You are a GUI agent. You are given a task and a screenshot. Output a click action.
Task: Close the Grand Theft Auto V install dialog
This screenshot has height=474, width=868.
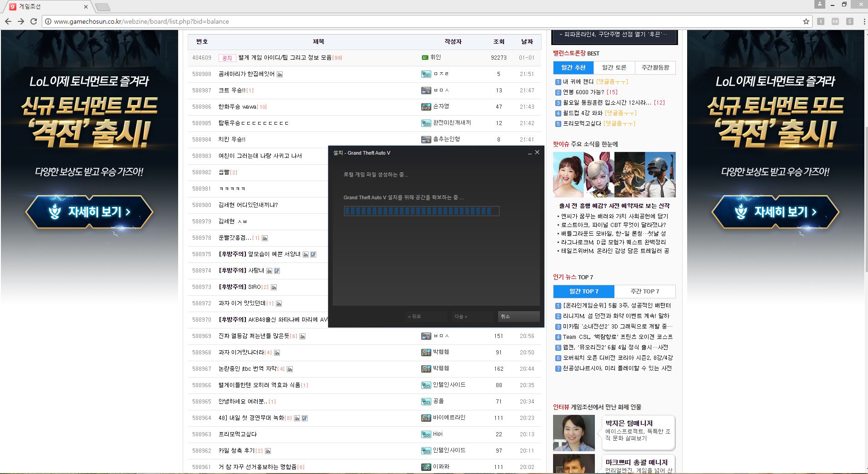click(537, 152)
